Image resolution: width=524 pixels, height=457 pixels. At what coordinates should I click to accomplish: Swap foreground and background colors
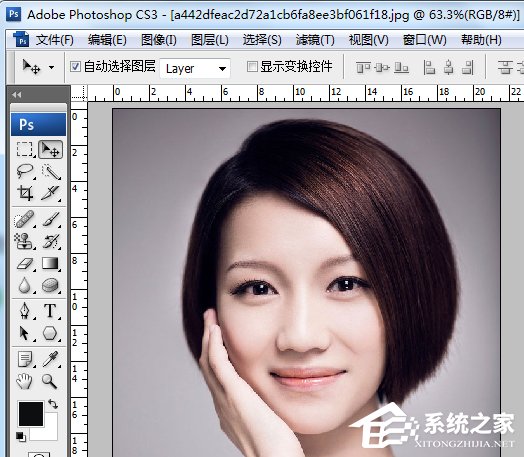[x=53, y=404]
